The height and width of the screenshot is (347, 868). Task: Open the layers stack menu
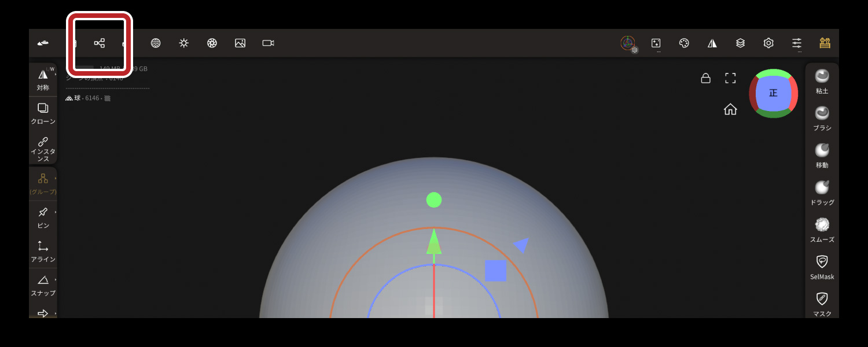coord(740,43)
